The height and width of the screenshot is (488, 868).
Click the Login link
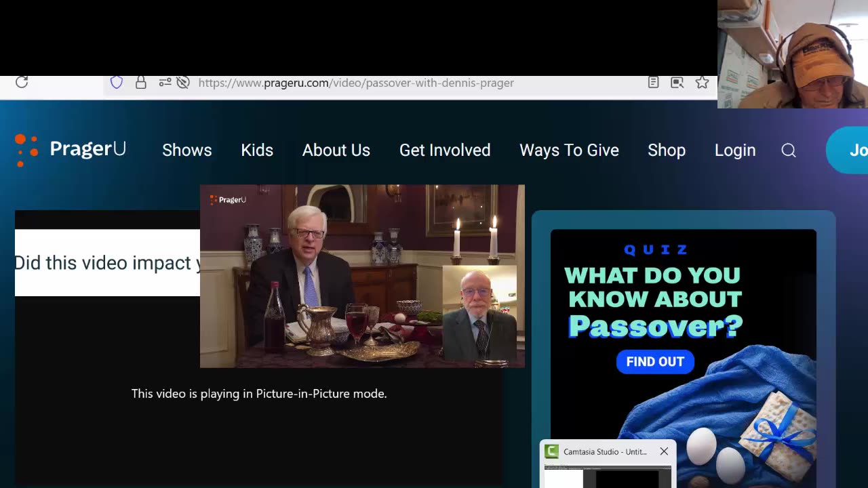(735, 150)
